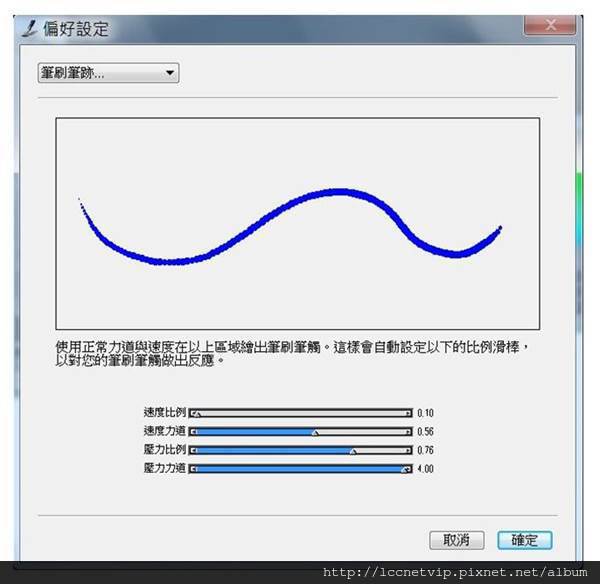Click the 壓力比例 slider track
Image resolution: width=600 pixels, height=584 pixels.
301,450
